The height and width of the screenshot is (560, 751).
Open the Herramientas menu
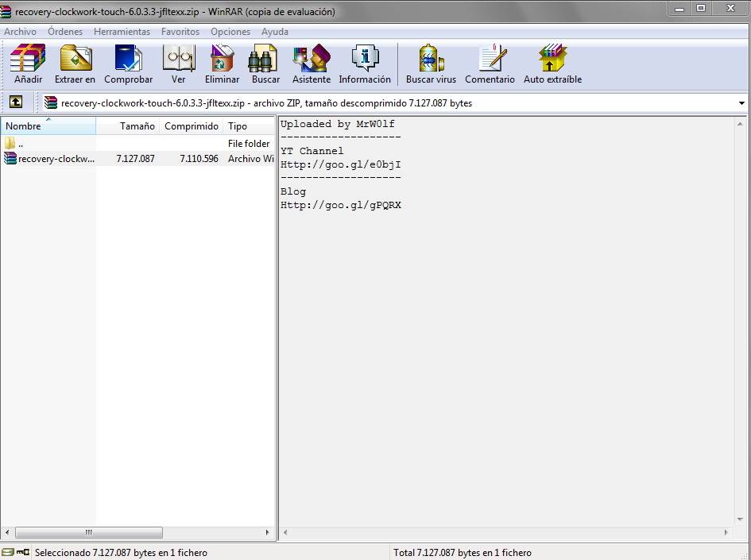point(122,32)
